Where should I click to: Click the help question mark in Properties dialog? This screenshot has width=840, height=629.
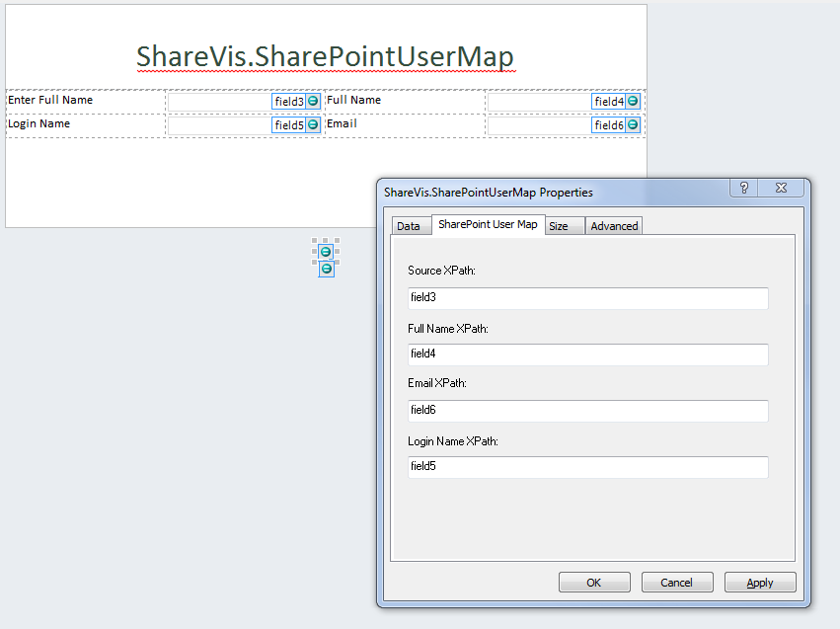click(x=744, y=188)
